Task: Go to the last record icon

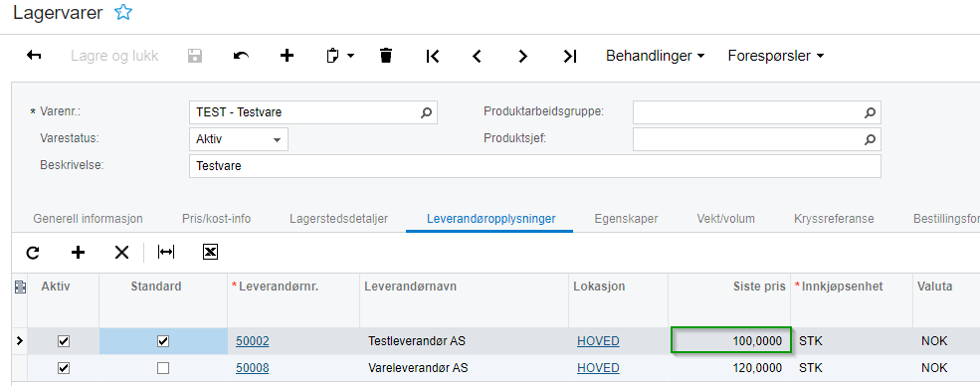Action: 569,57
